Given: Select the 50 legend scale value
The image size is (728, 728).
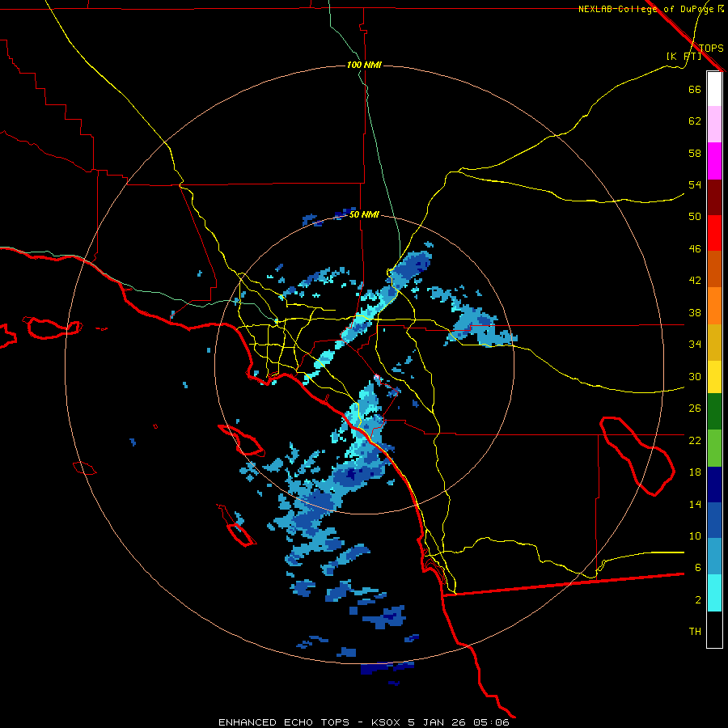Looking at the screenshot, I should tap(695, 216).
